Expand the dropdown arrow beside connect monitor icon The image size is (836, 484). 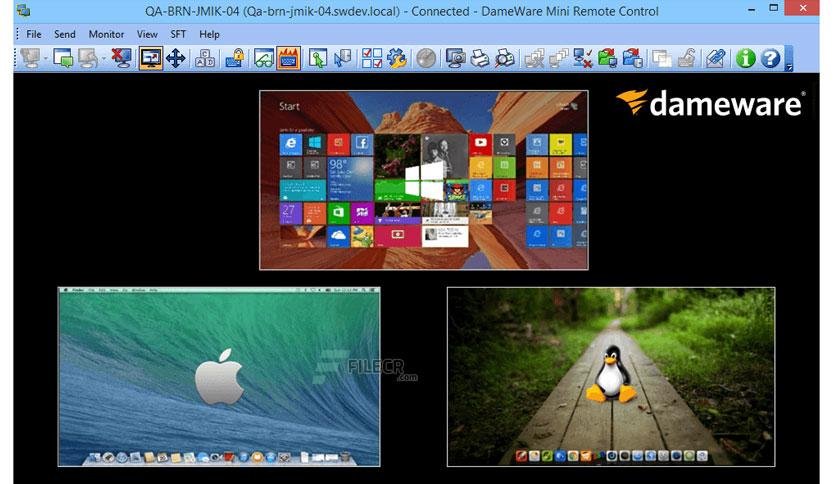[x=46, y=59]
